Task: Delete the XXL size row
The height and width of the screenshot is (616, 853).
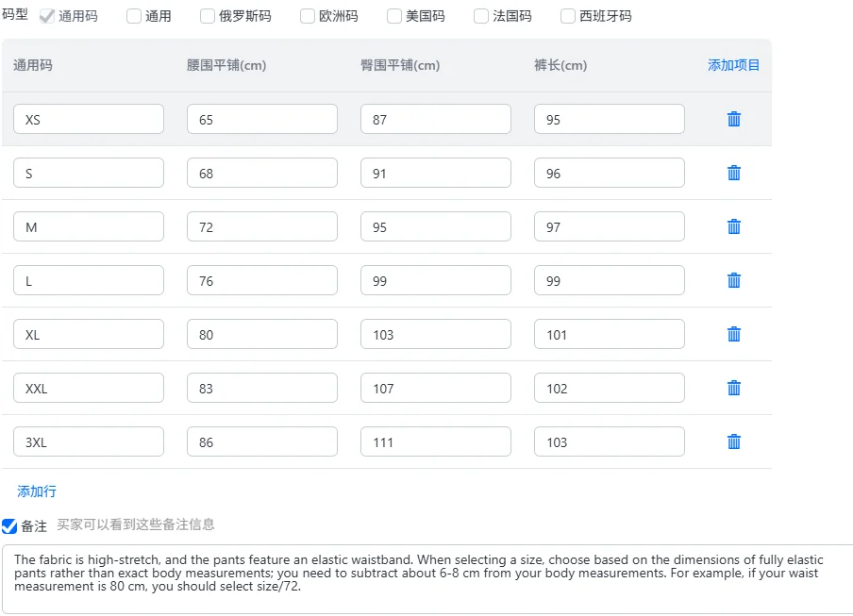Action: 734,389
